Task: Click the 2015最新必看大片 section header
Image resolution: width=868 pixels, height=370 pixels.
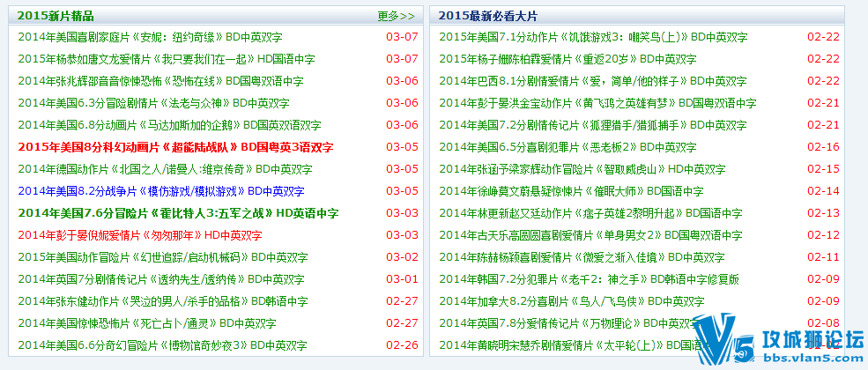Action: pyautogui.click(x=487, y=16)
